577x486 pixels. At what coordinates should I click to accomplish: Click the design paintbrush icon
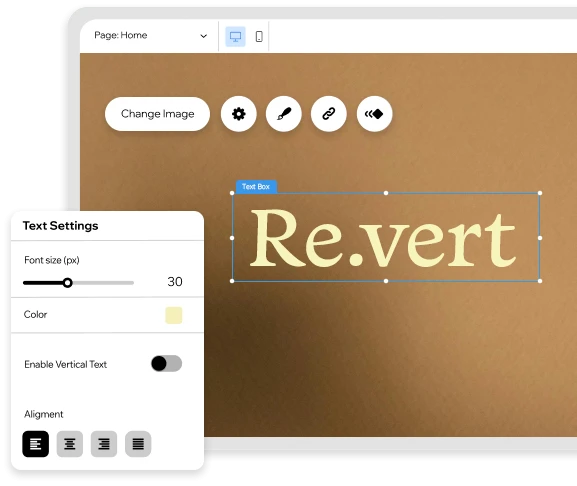(284, 114)
